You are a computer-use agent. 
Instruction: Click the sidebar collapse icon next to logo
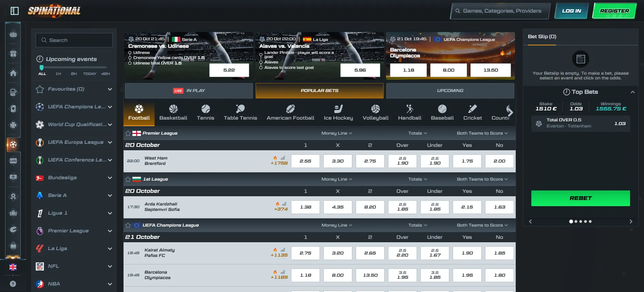click(x=15, y=11)
